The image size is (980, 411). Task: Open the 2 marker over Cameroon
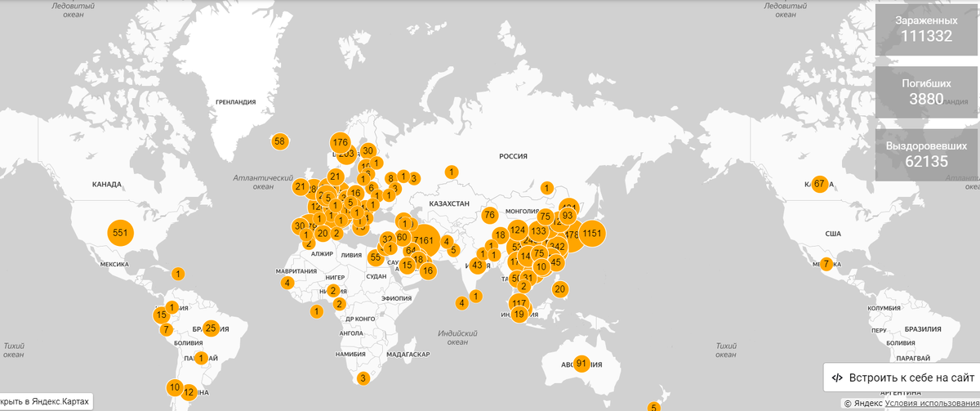click(x=339, y=304)
